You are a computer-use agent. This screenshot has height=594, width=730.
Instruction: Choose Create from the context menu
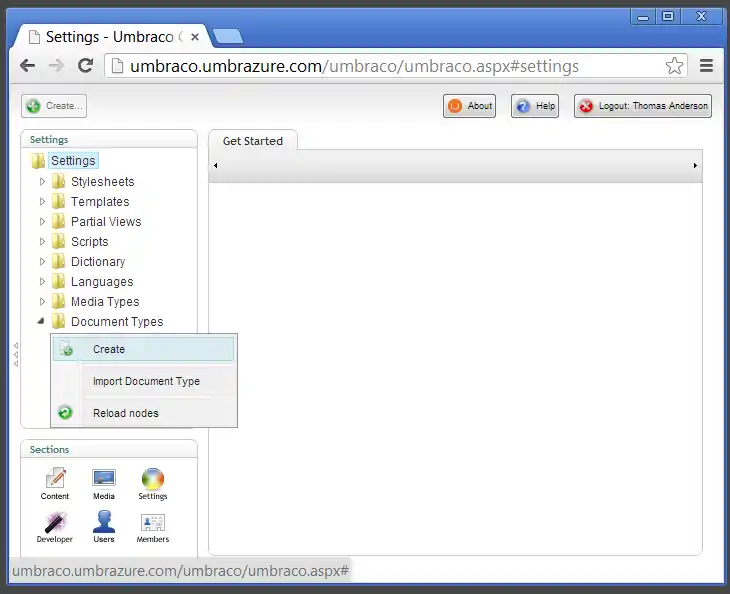(143, 349)
